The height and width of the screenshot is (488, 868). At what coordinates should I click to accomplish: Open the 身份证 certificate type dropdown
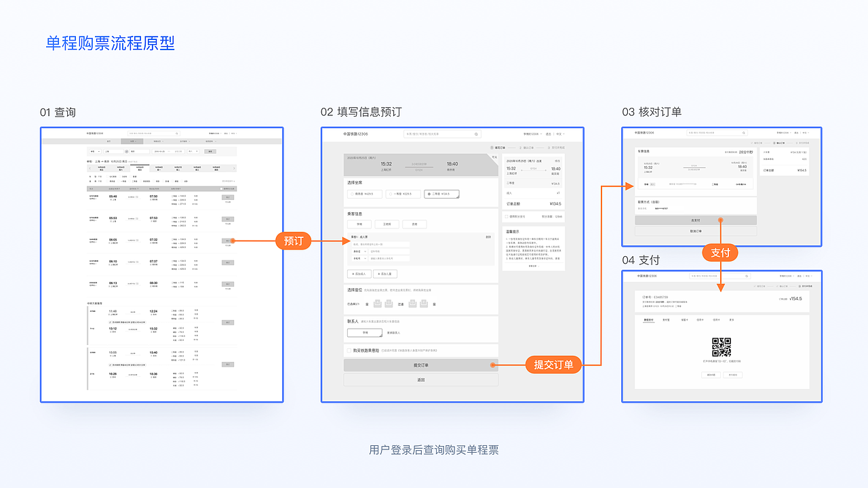click(360, 251)
